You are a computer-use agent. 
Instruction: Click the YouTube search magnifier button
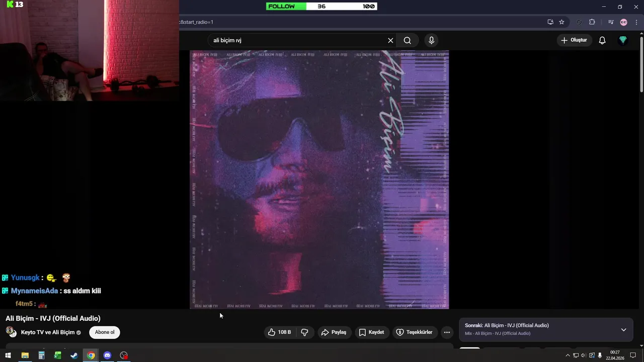coord(408,40)
